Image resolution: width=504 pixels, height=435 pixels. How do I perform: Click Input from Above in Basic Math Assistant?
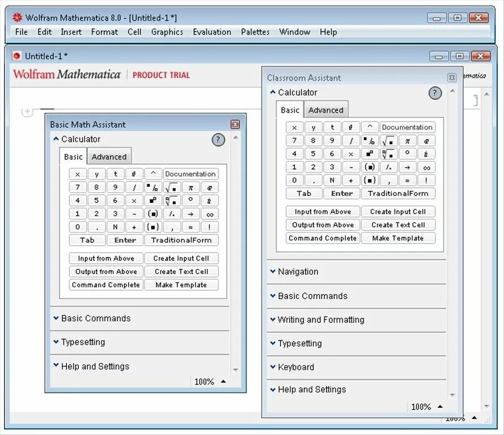[106, 258]
